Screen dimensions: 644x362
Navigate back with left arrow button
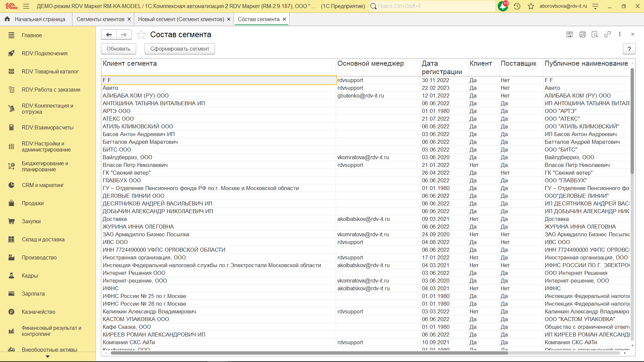pyautogui.click(x=109, y=35)
